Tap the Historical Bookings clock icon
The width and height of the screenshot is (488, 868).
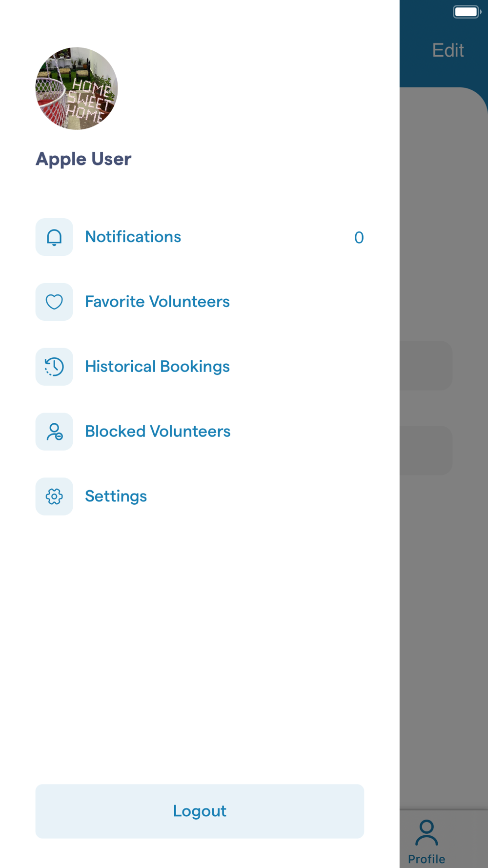coord(54,367)
